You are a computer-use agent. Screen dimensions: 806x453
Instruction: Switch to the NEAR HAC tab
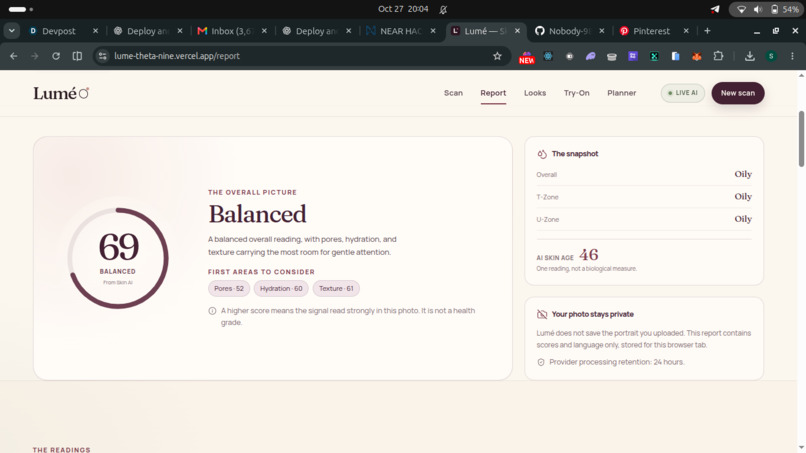pyautogui.click(x=400, y=31)
